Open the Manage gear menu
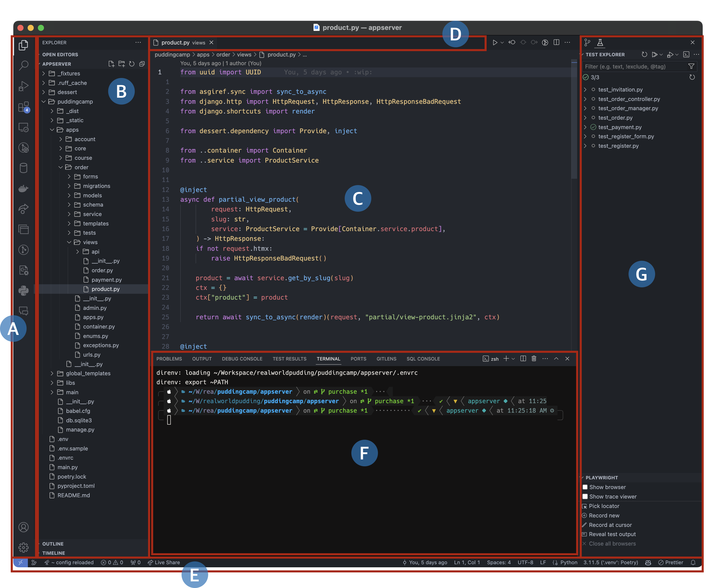 click(x=23, y=547)
